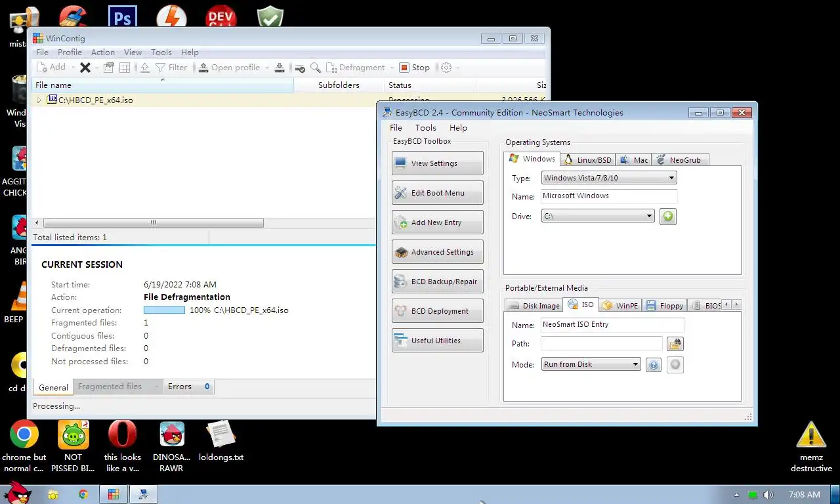Click the magnifier Analyze icon in WinContig toolbar
The height and width of the screenshot is (504, 840).
[x=316, y=68]
